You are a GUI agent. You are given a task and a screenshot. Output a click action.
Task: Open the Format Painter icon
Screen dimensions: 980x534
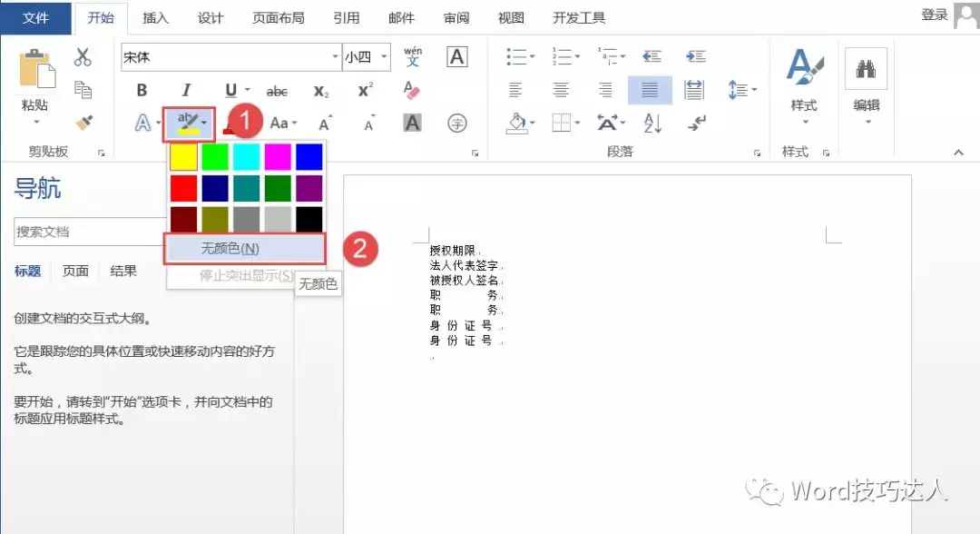coord(84,122)
